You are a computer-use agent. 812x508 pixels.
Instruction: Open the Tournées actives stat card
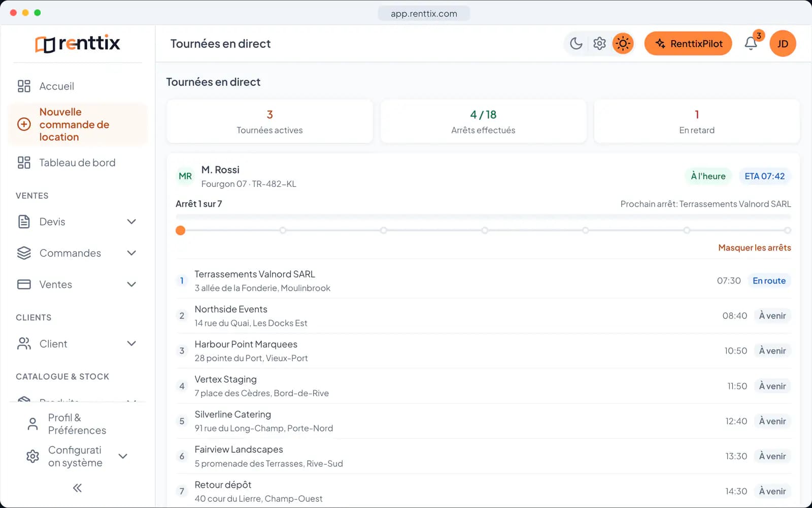click(269, 121)
